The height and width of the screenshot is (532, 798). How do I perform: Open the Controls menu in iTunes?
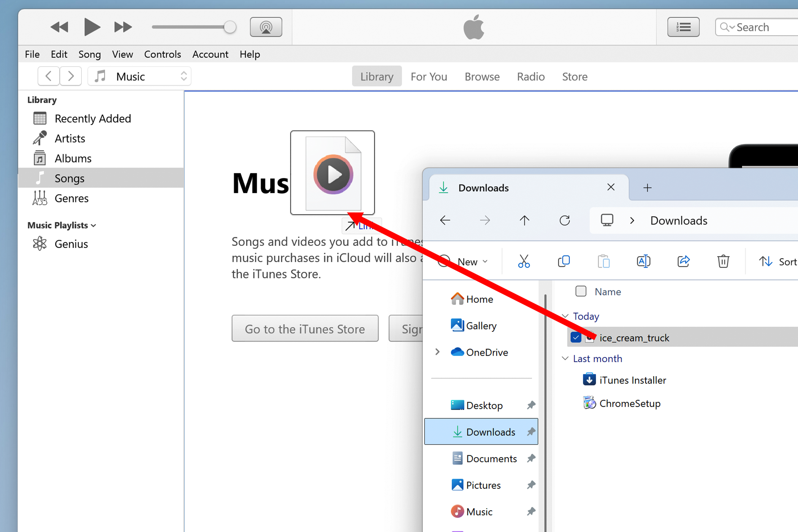tap(162, 54)
